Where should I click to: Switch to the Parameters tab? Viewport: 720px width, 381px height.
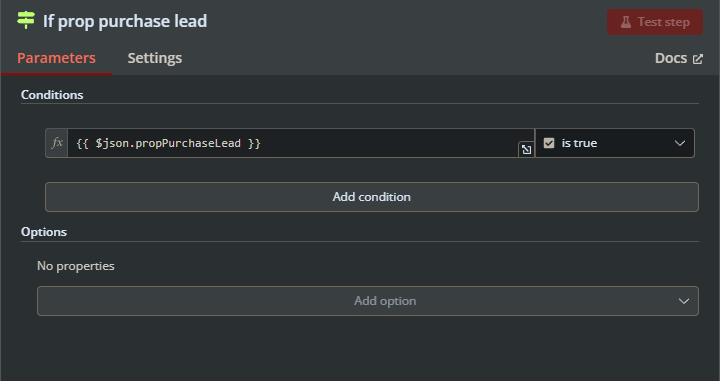click(x=56, y=58)
